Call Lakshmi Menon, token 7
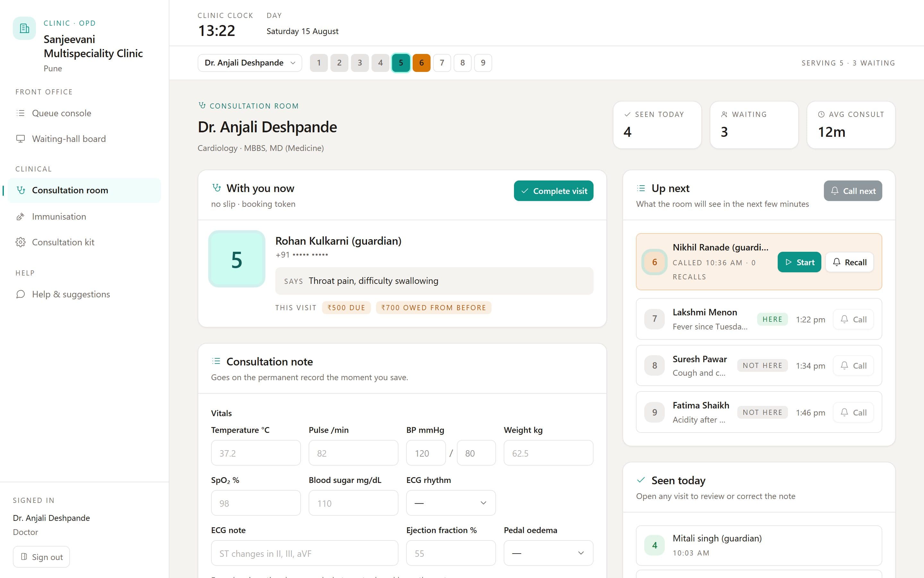The width and height of the screenshot is (924, 578). pos(853,319)
